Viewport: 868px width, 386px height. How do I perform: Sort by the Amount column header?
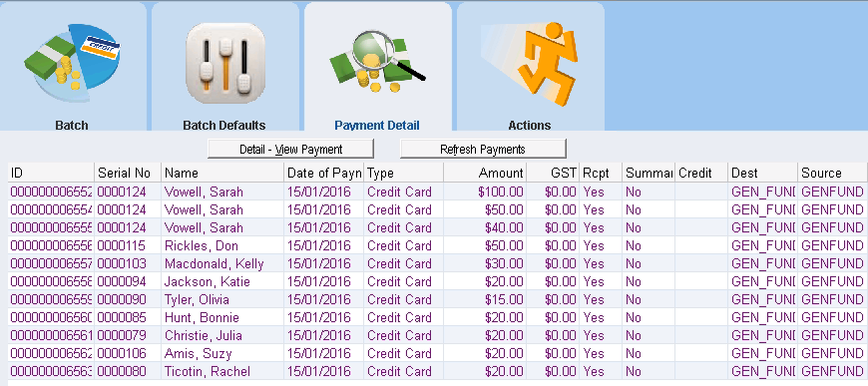485,173
